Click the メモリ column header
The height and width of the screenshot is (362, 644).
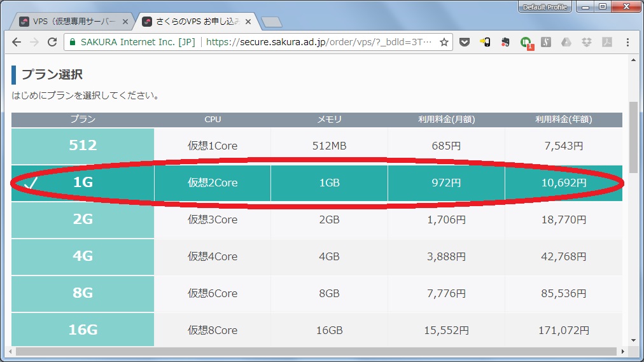pyautogui.click(x=330, y=120)
